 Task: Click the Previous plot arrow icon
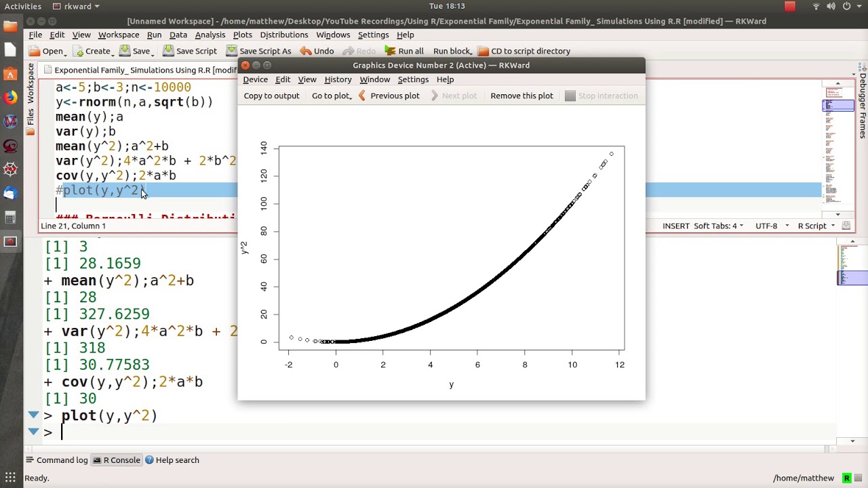tap(362, 96)
